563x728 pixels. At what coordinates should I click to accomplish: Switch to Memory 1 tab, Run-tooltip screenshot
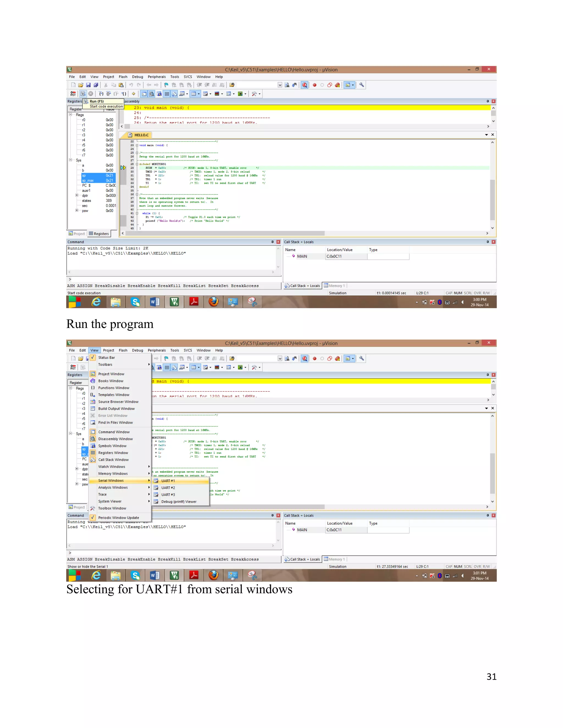coord(334,286)
